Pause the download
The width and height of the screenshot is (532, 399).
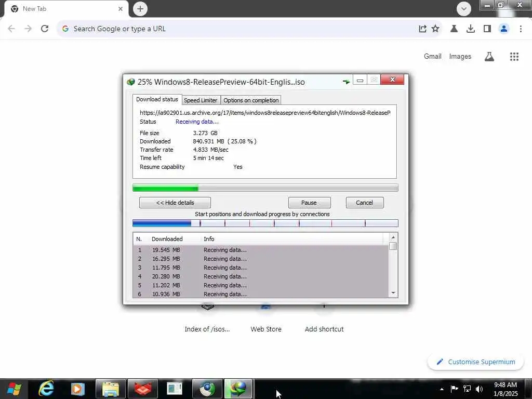click(309, 203)
